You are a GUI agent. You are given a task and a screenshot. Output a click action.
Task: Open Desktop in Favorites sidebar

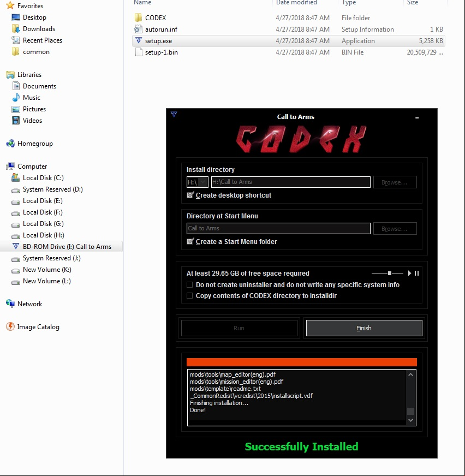click(29, 17)
